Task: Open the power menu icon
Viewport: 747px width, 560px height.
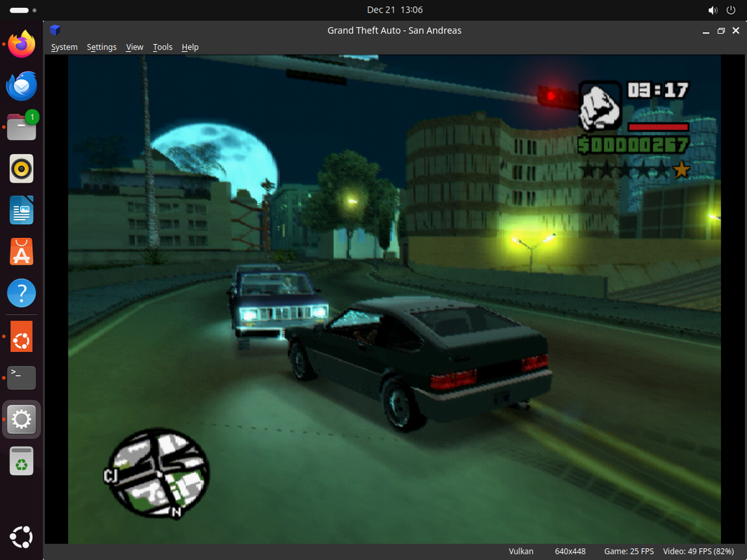Action: pyautogui.click(x=731, y=10)
